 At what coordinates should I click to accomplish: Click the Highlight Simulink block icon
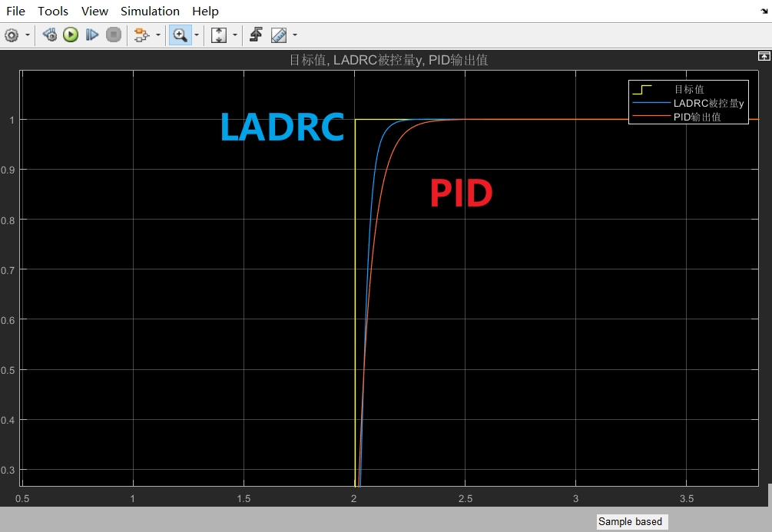point(142,35)
